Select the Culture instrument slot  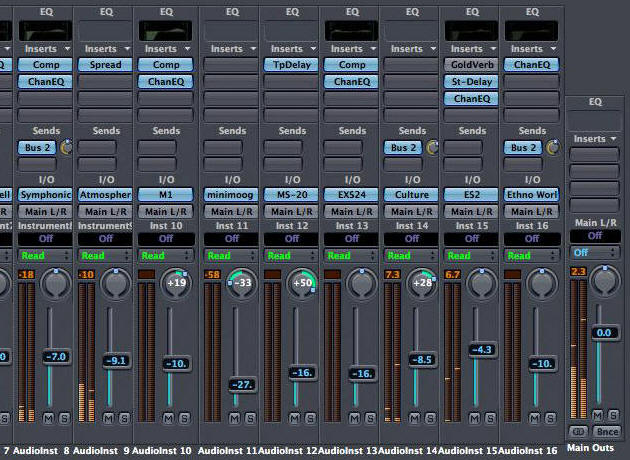point(411,195)
